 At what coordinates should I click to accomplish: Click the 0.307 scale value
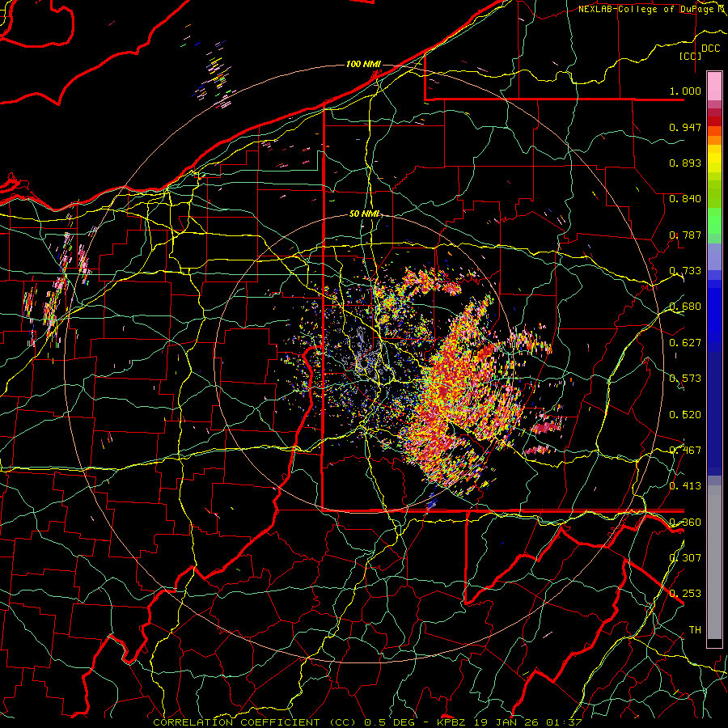(685, 557)
